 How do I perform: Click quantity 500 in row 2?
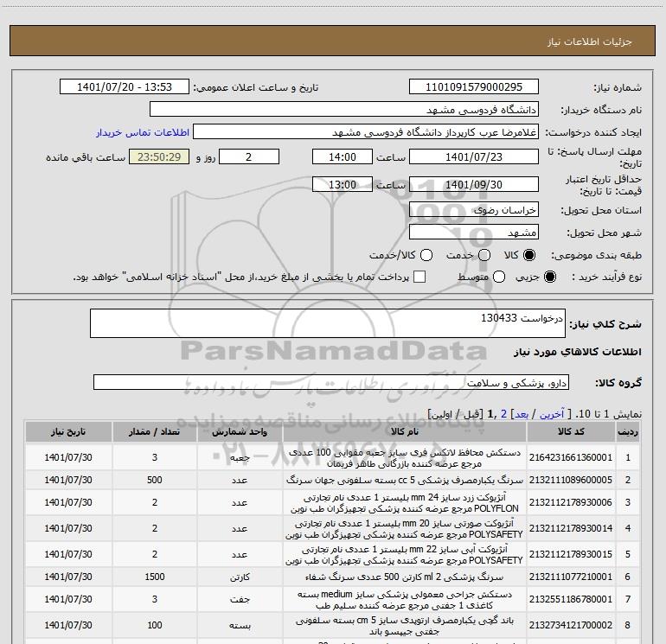pyautogui.click(x=155, y=480)
